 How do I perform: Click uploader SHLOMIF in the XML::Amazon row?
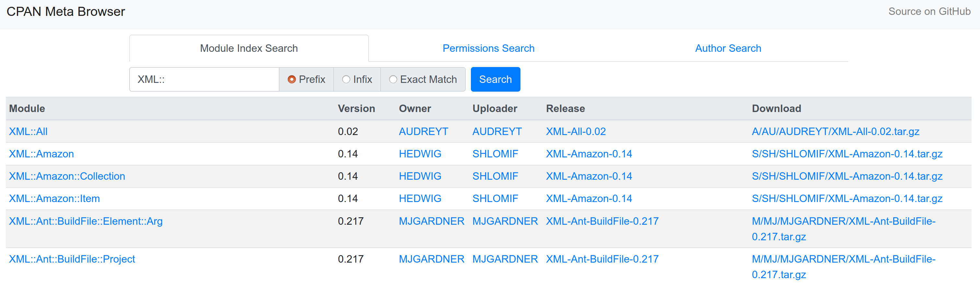[x=495, y=154]
